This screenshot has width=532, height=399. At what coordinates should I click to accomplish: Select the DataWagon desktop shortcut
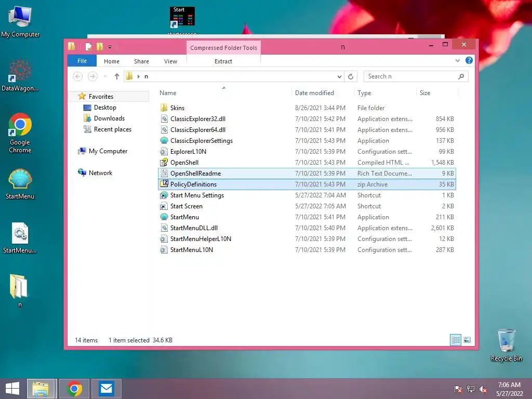click(x=20, y=75)
